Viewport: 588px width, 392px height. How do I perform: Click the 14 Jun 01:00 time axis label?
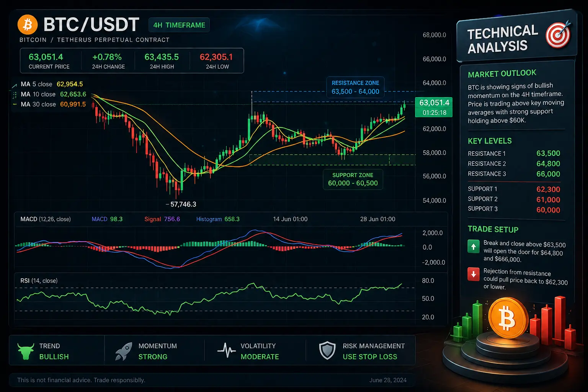[290, 219]
